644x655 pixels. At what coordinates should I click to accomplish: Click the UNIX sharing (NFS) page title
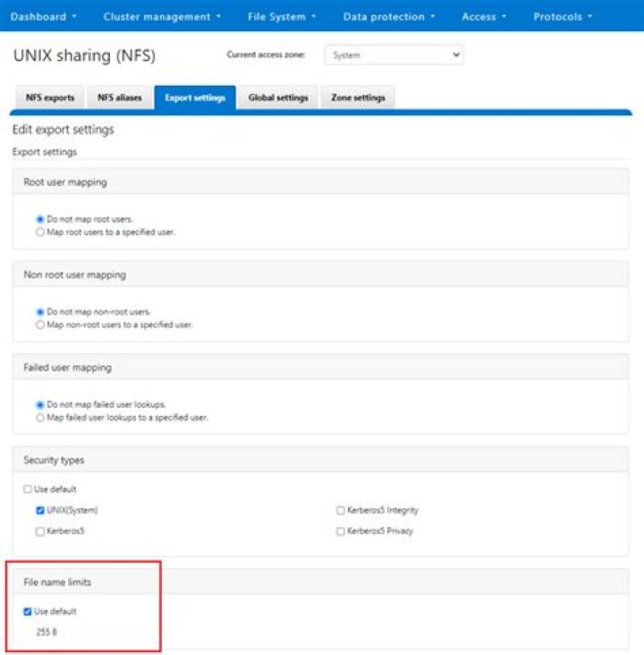[84, 55]
